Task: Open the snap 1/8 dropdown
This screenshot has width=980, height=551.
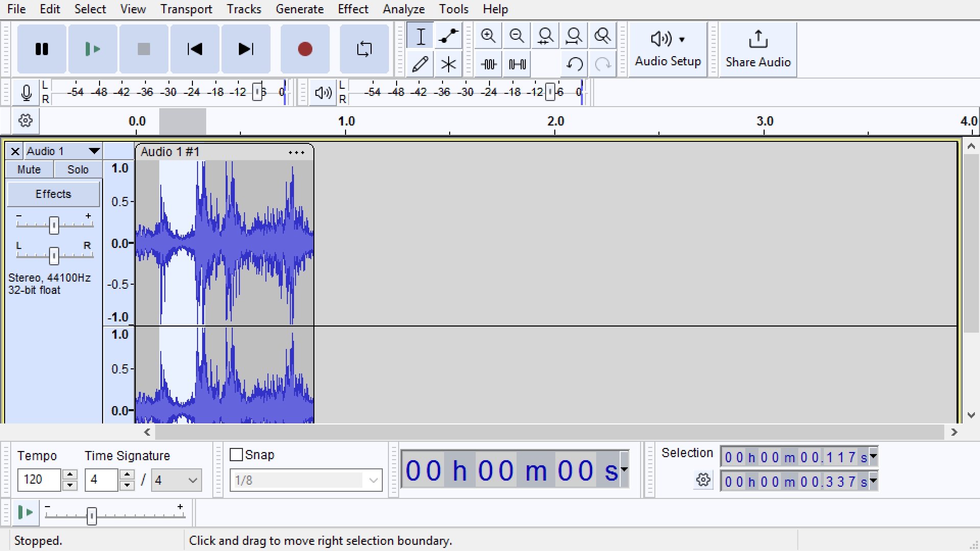Action: pyautogui.click(x=306, y=480)
